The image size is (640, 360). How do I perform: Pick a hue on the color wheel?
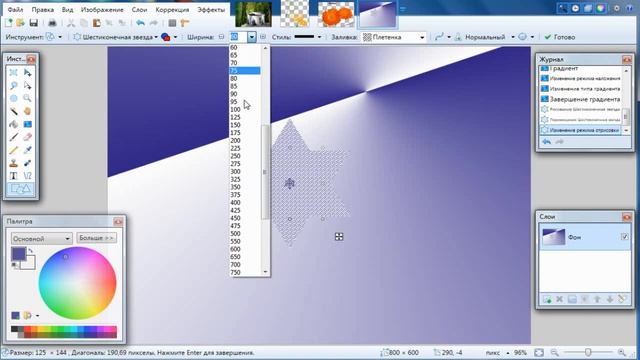click(x=78, y=283)
